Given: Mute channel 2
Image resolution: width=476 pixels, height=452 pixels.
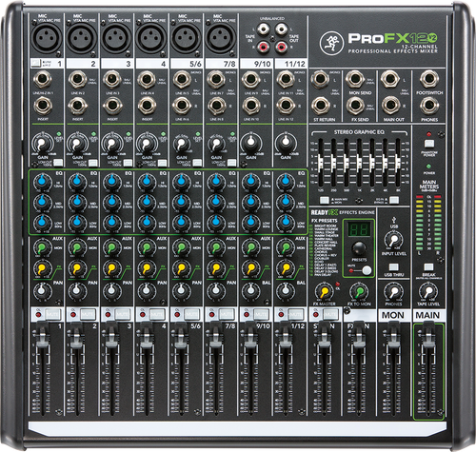Looking at the screenshot, I should [x=88, y=314].
